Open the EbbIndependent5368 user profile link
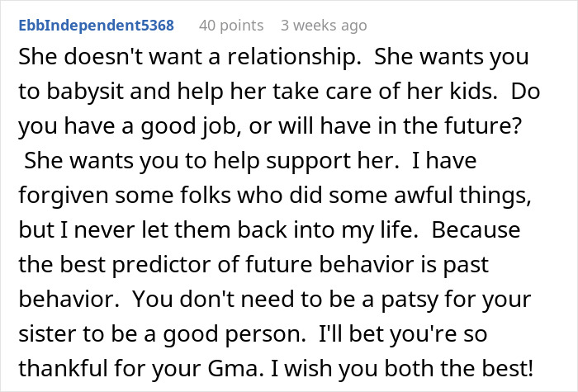The image size is (578, 392). 96,25
